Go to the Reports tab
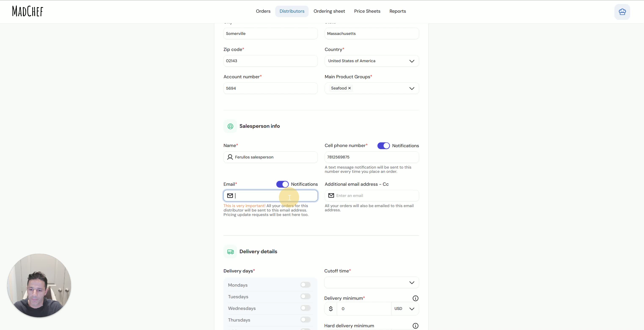Screen dimensions: 644x330 point(398,11)
